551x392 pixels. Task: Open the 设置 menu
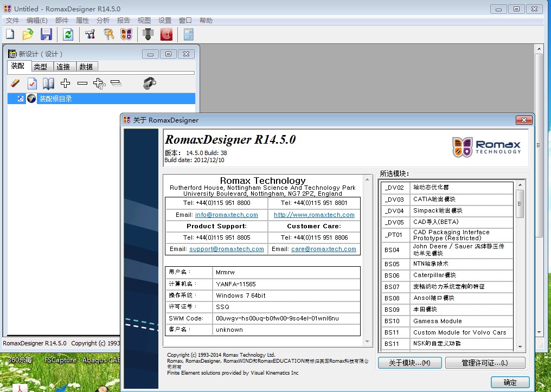[165, 21]
